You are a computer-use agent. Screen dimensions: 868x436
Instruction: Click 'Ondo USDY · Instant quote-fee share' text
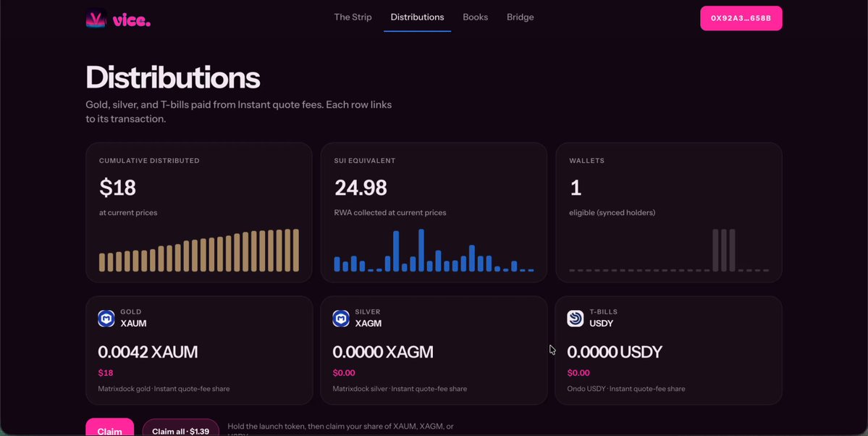pyautogui.click(x=626, y=389)
